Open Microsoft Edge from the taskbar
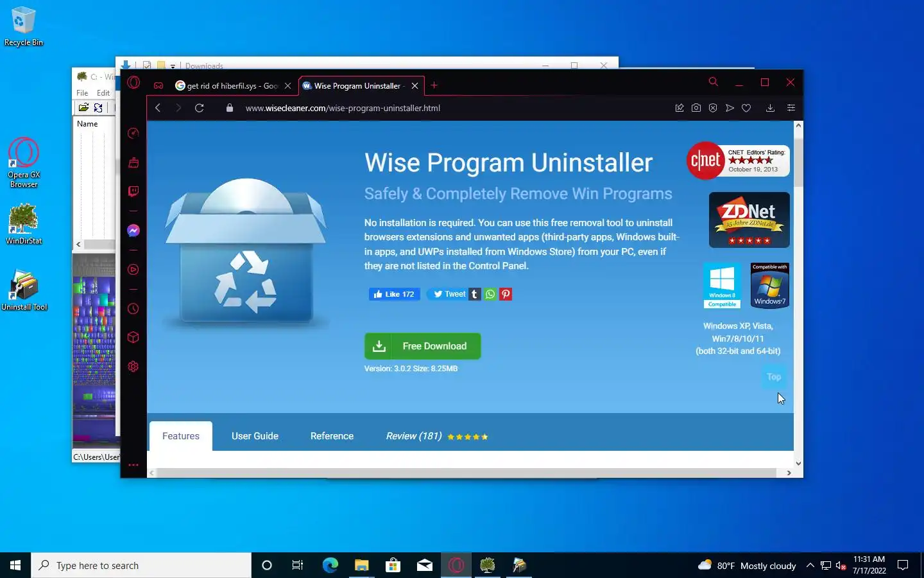 [330, 565]
